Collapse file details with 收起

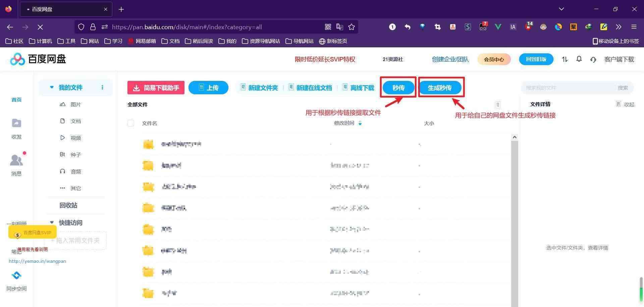(x=625, y=104)
